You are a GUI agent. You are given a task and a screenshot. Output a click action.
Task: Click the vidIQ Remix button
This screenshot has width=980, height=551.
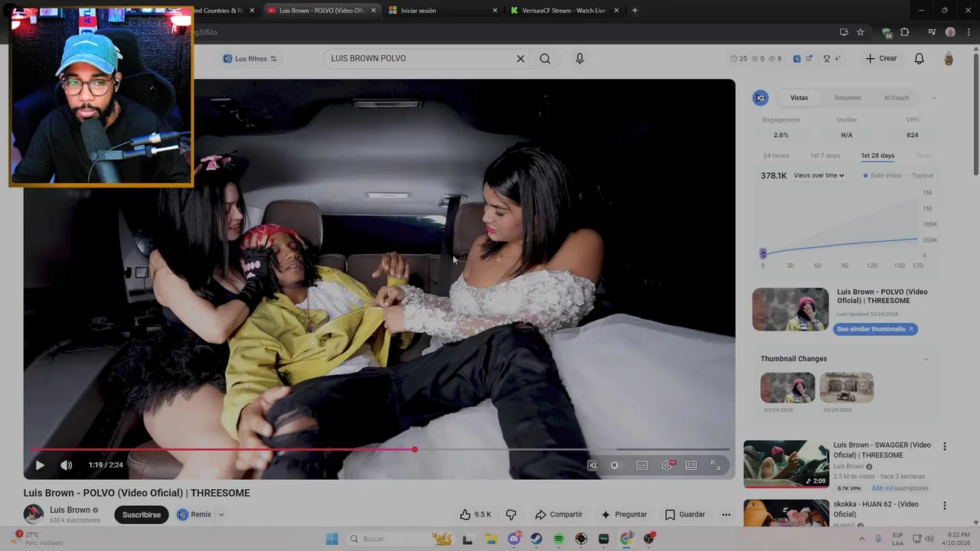[194, 514]
